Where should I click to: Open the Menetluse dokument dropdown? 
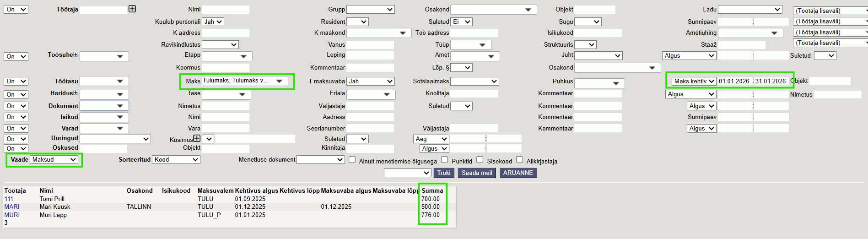click(320, 160)
